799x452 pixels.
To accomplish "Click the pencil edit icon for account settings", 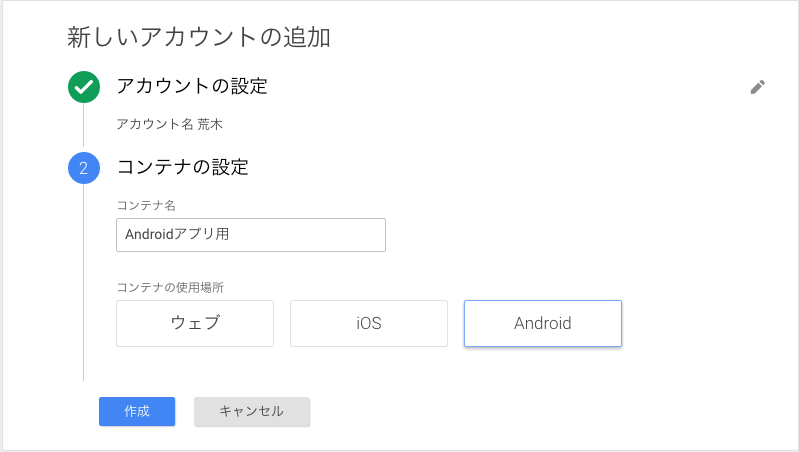I will click(757, 87).
